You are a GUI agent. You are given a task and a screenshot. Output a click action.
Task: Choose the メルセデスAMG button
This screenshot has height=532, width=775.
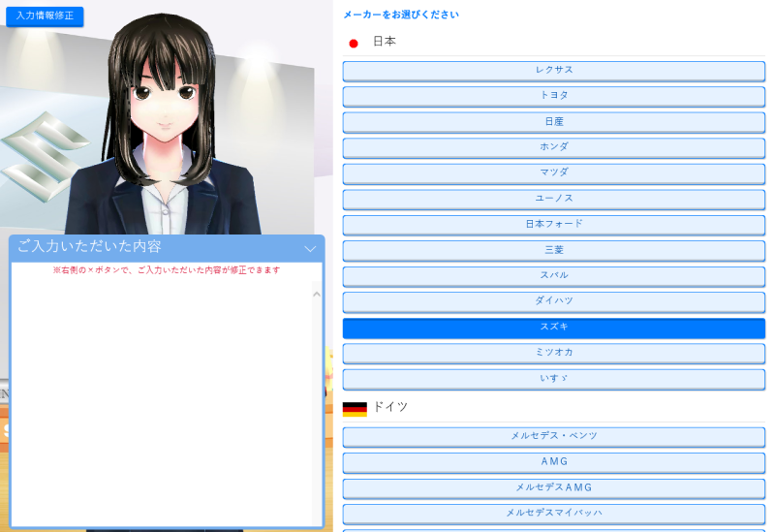click(x=553, y=488)
